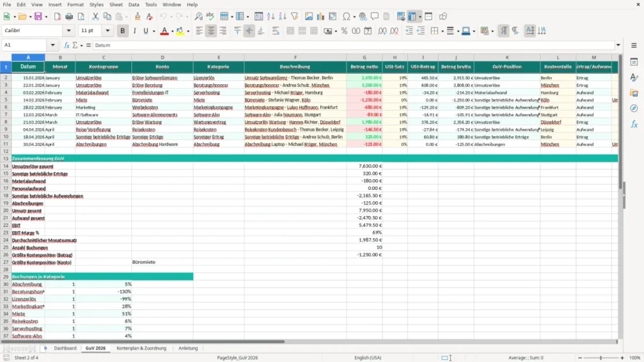Insert comment speech bubble icon
This screenshot has height=362, width=644.
click(x=375, y=16)
